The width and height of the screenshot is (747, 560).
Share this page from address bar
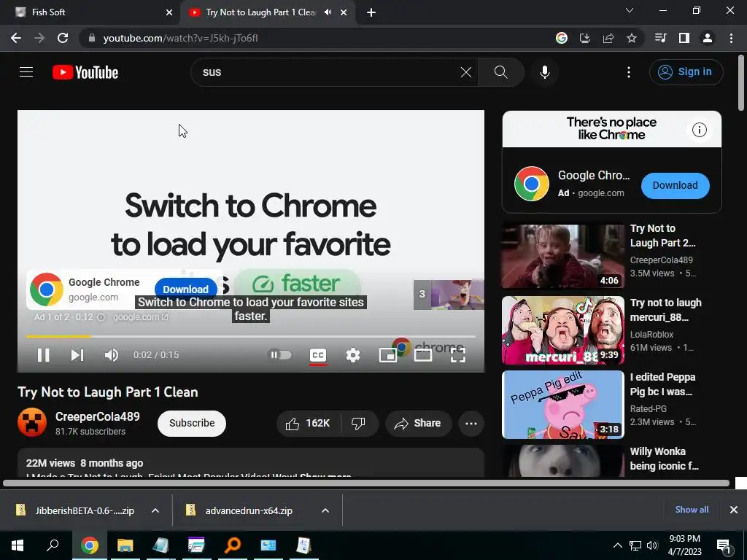coord(608,38)
